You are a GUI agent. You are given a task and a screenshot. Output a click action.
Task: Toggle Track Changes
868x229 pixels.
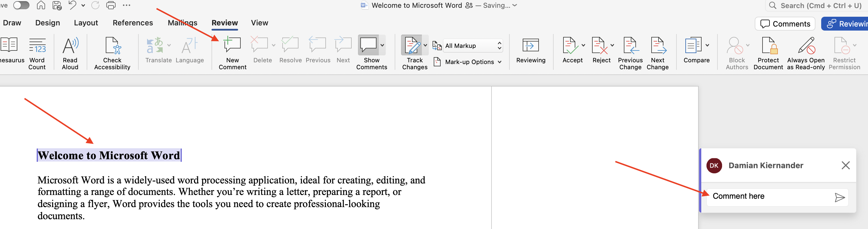(x=412, y=45)
